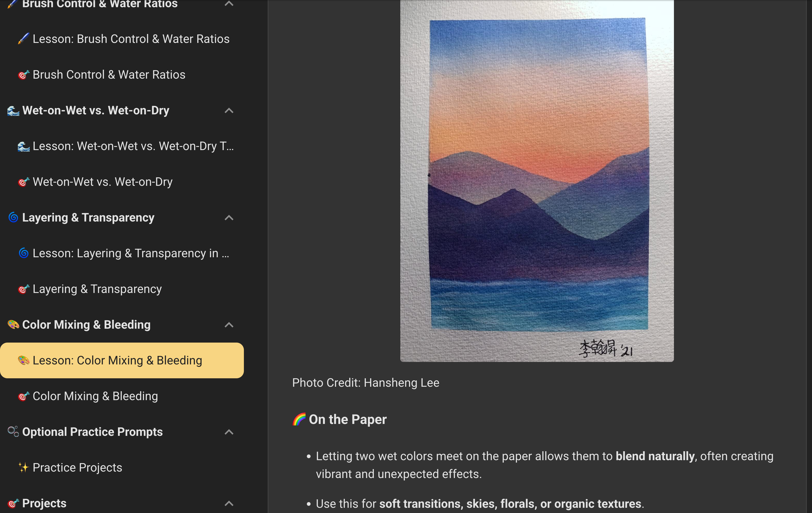Screen dimensions: 812x513
Task: Collapse the Color Mixing & Bleeding section chevron
Action: click(x=229, y=325)
